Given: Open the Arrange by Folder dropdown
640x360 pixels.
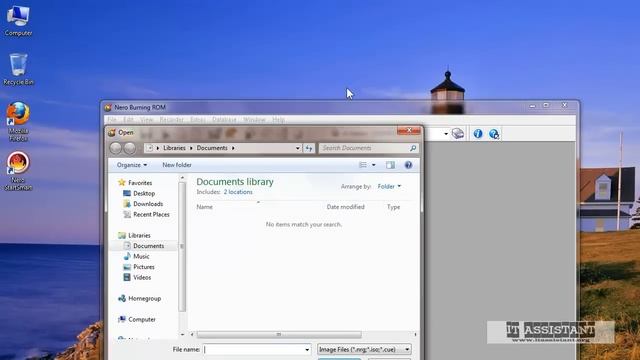Looking at the screenshot, I should pos(389,187).
